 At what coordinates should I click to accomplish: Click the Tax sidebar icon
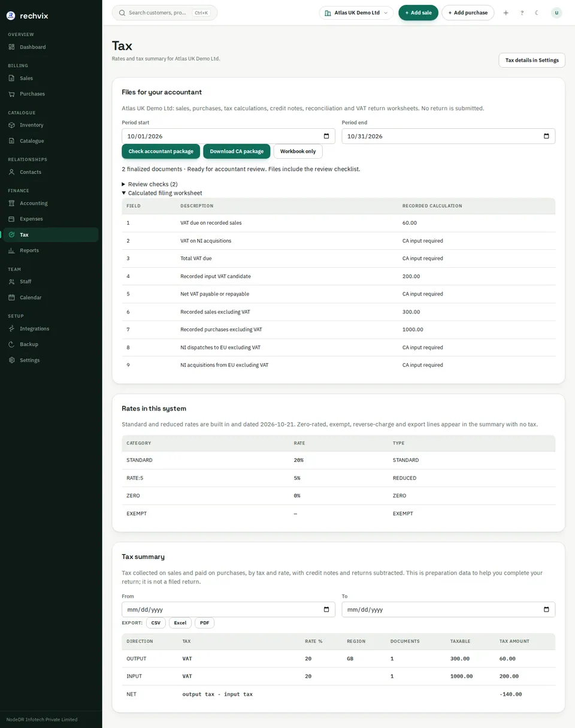click(x=12, y=234)
